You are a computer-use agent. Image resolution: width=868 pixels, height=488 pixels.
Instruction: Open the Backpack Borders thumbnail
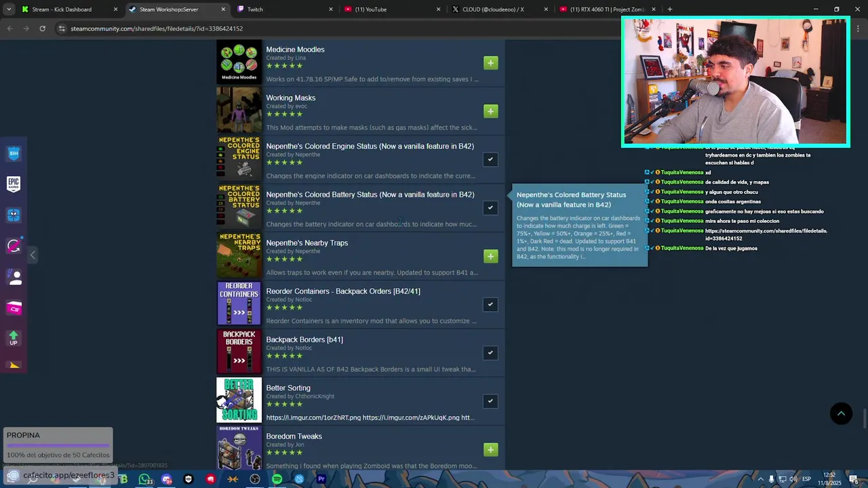point(239,352)
